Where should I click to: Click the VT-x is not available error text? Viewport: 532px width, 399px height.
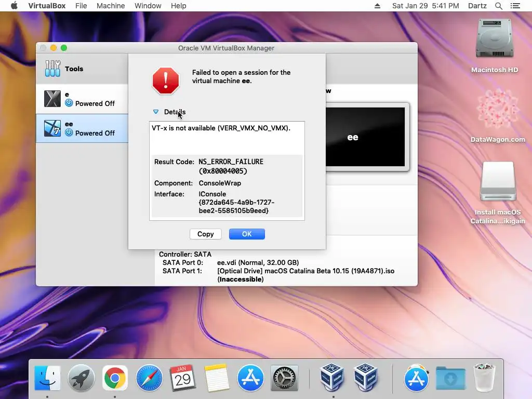(x=221, y=128)
